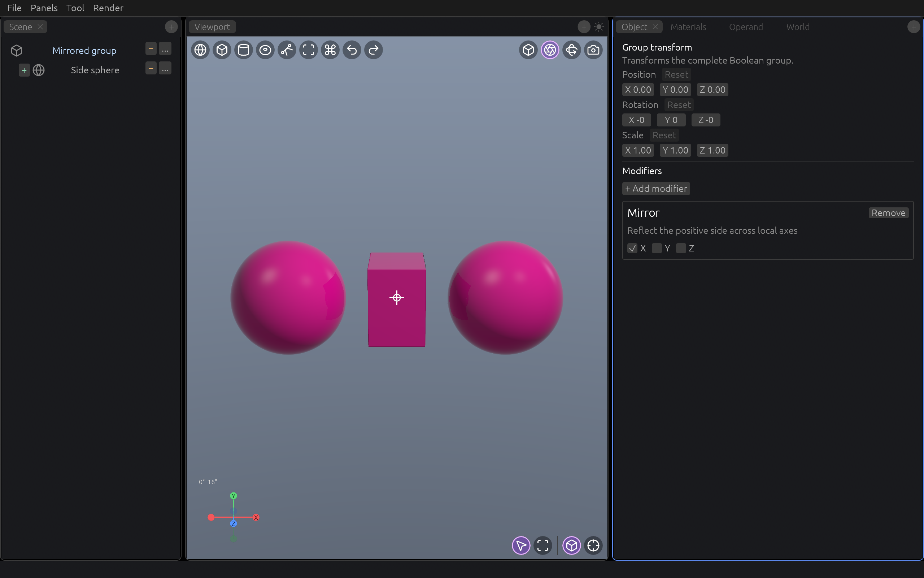The width and height of the screenshot is (924, 578).
Task: Open the Panels menu
Action: coord(44,8)
